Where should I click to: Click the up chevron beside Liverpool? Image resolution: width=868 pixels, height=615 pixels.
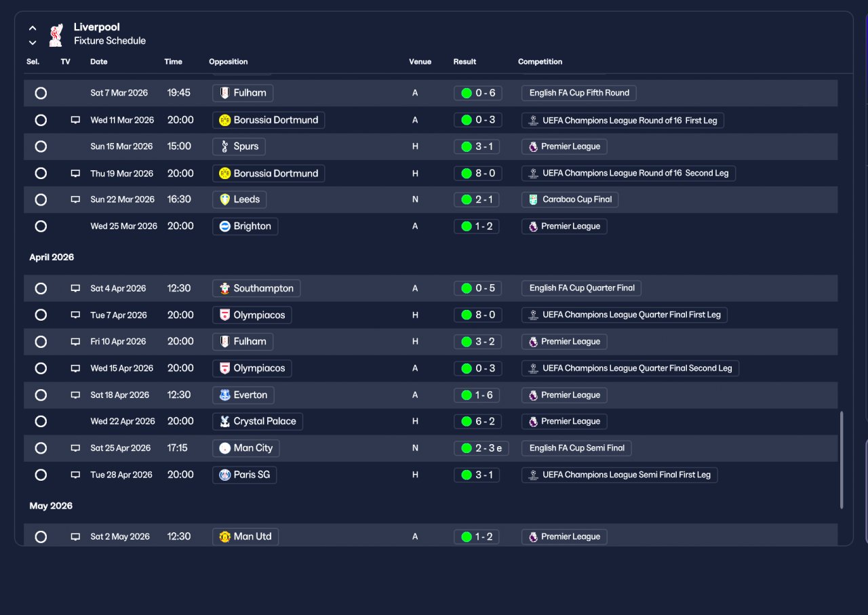33,28
